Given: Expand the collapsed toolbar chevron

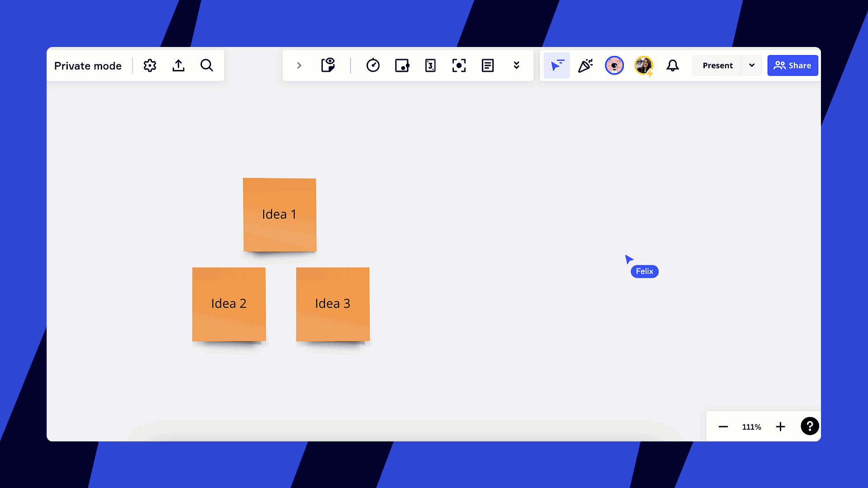Looking at the screenshot, I should [299, 66].
